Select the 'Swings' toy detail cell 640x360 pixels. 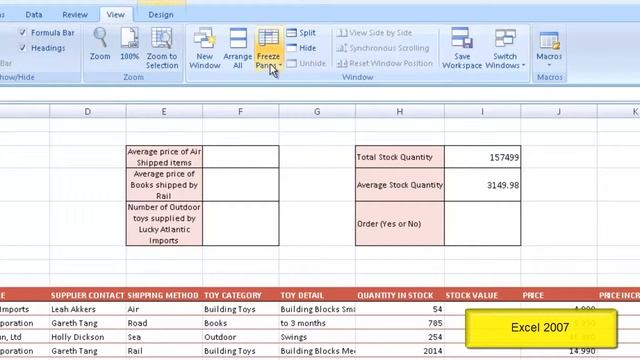[317, 337]
